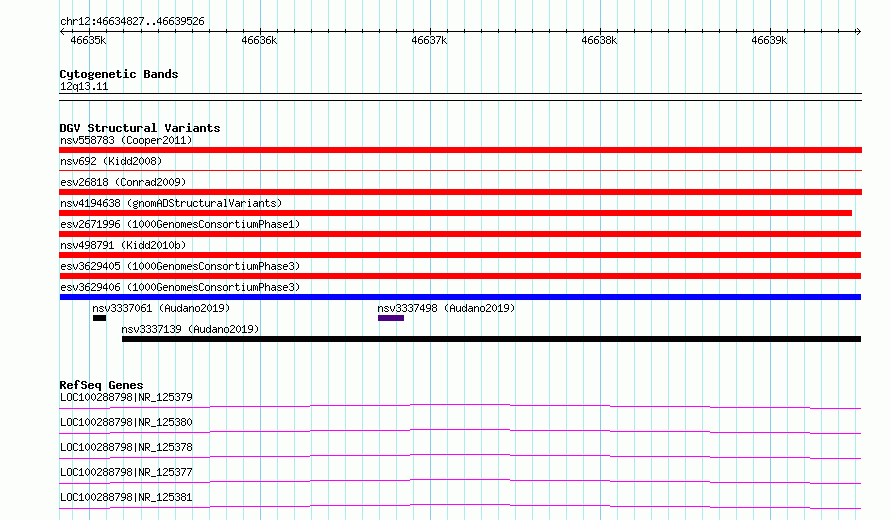Open variant nsv3337498 (Audano2019) label
This screenshot has height=520, width=890.
446,308
